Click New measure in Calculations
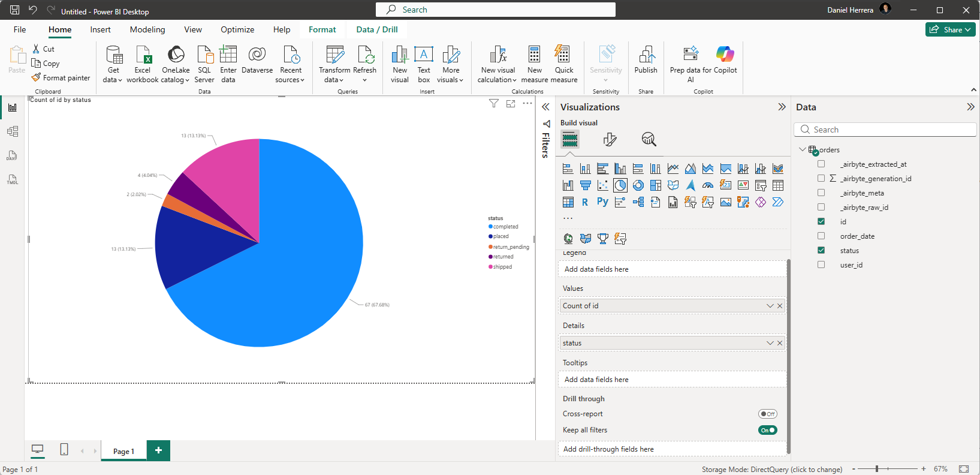This screenshot has height=475, width=980. click(535, 64)
